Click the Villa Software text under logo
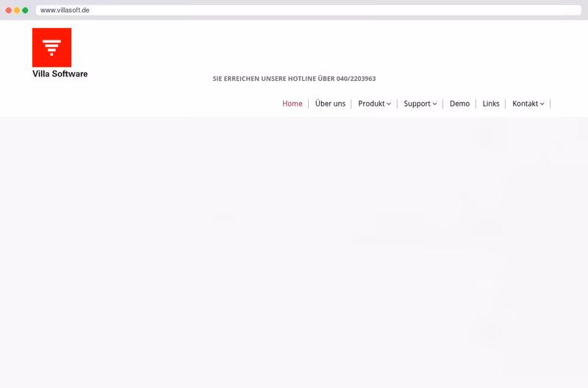This screenshot has height=388, width=588. pos(60,73)
